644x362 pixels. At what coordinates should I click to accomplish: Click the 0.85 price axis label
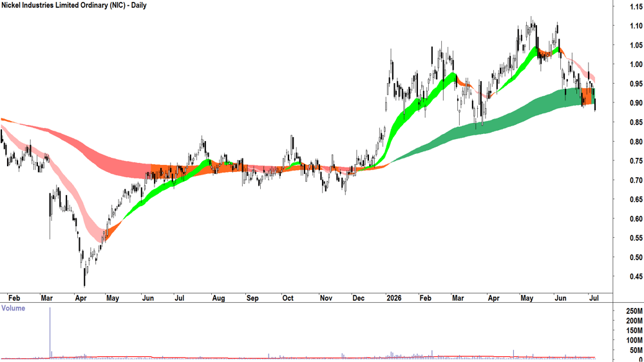[x=636, y=122]
